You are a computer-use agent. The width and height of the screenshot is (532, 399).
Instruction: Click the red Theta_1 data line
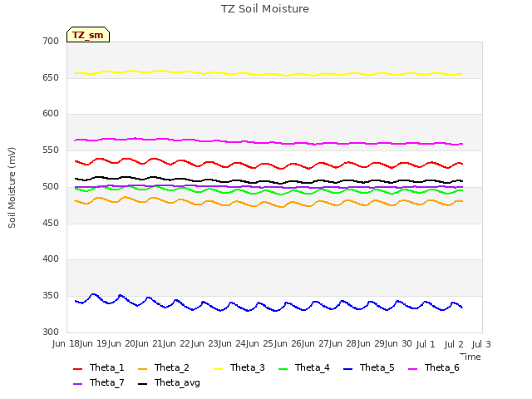(268, 164)
